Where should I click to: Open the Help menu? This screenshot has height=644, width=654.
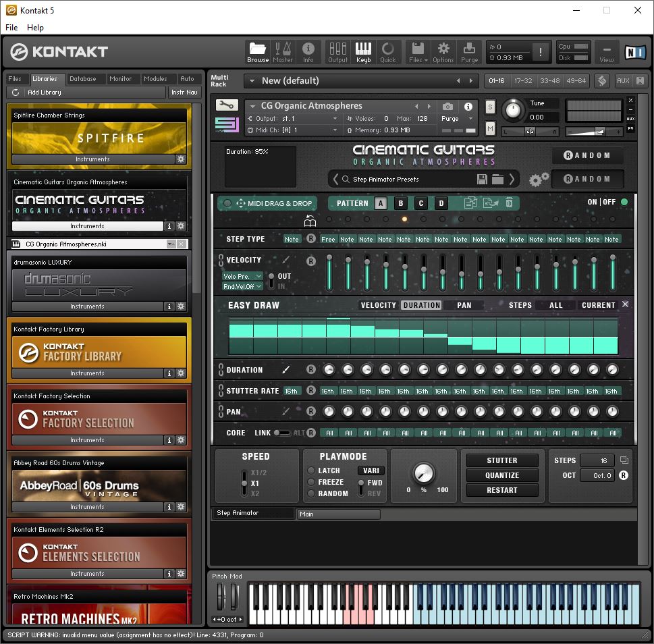point(35,28)
